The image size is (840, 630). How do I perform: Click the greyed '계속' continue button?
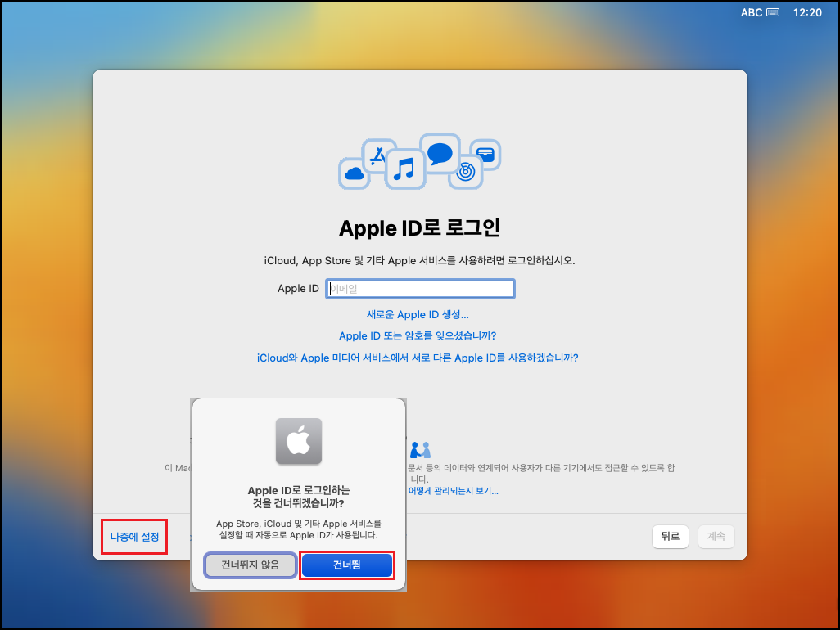click(x=716, y=537)
